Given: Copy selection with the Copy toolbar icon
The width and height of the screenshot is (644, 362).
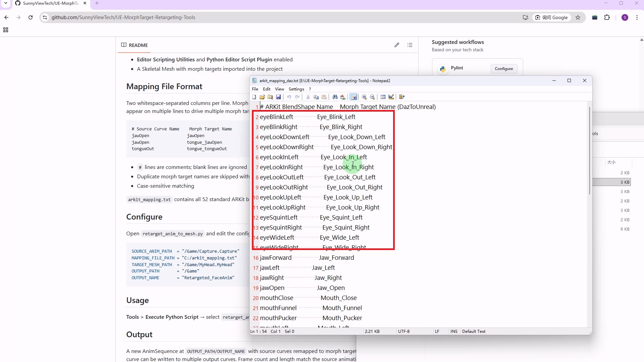Looking at the screenshot, I should 316,97.
